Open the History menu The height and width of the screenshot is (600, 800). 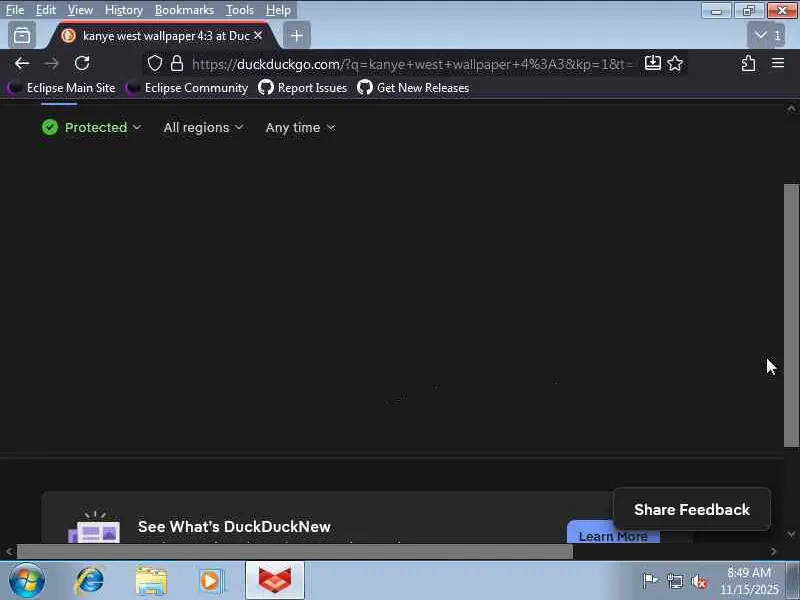tap(123, 10)
